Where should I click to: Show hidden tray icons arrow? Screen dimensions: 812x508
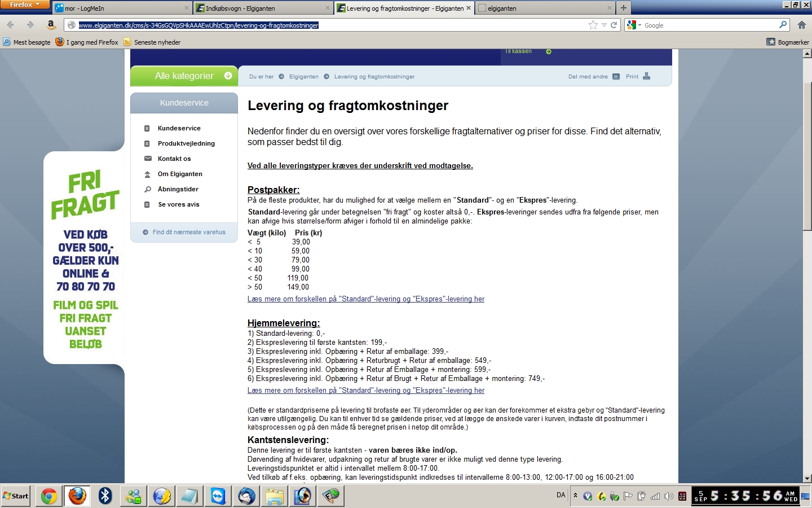[x=575, y=496]
